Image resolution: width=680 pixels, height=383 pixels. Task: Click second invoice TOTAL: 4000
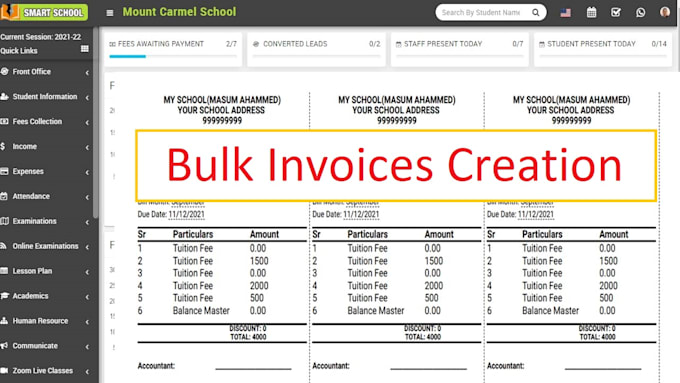point(422,337)
